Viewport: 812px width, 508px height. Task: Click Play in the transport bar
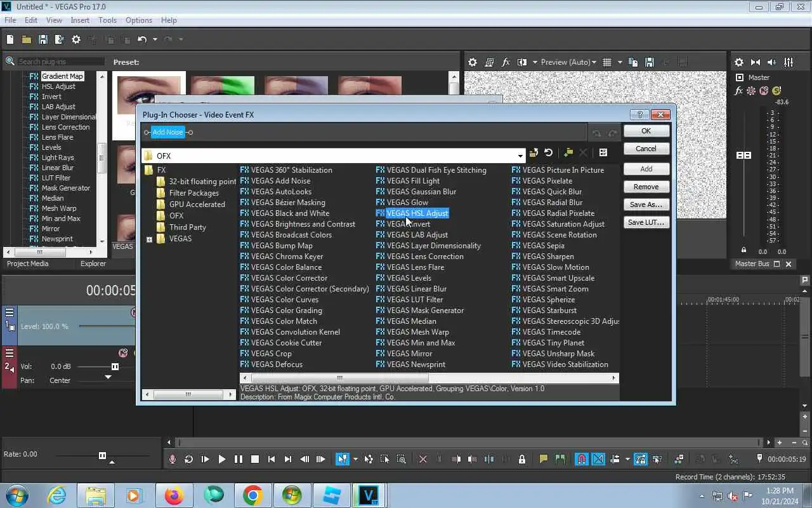(x=222, y=459)
